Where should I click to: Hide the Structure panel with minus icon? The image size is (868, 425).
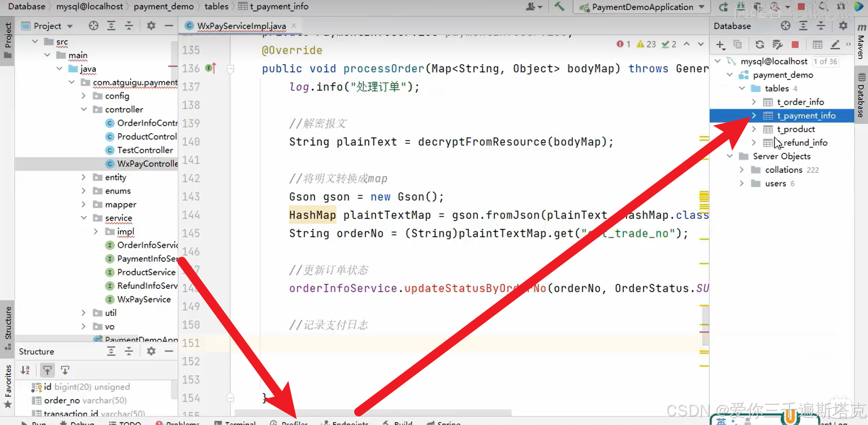click(x=169, y=351)
